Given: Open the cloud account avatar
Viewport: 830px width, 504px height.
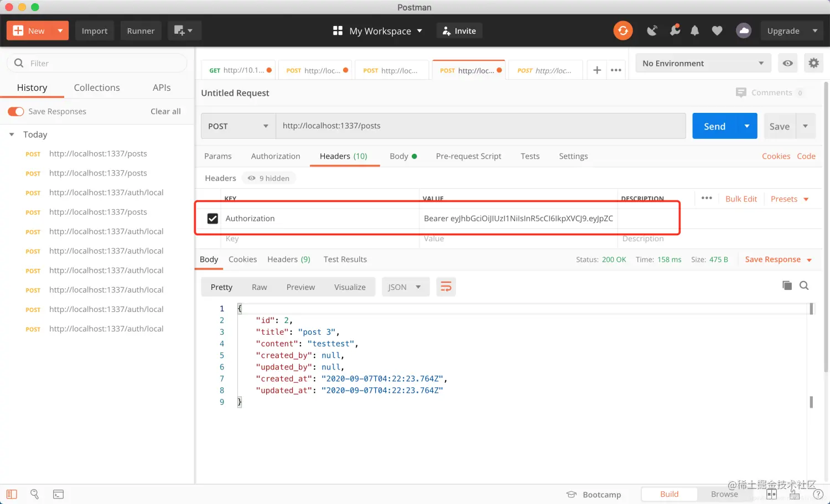Looking at the screenshot, I should tap(744, 31).
